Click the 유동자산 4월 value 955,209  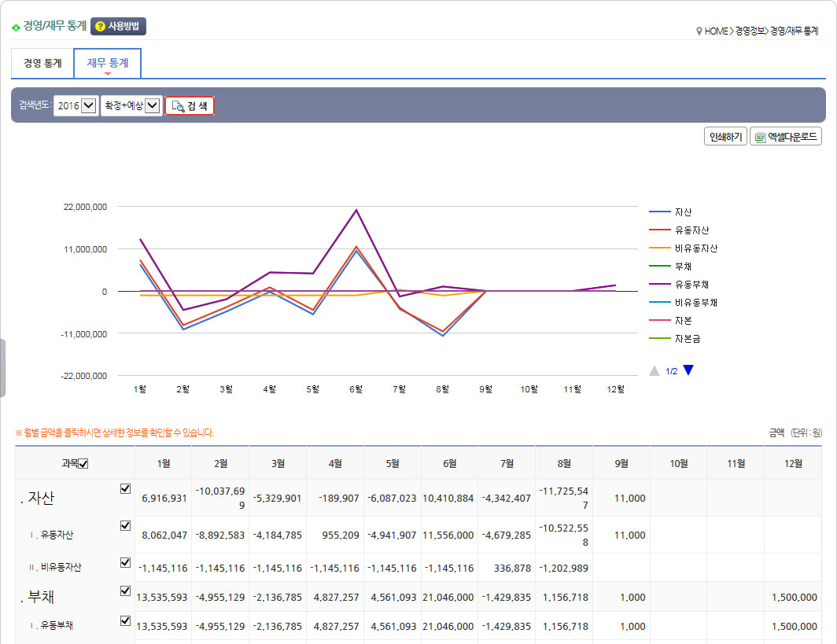(x=341, y=535)
